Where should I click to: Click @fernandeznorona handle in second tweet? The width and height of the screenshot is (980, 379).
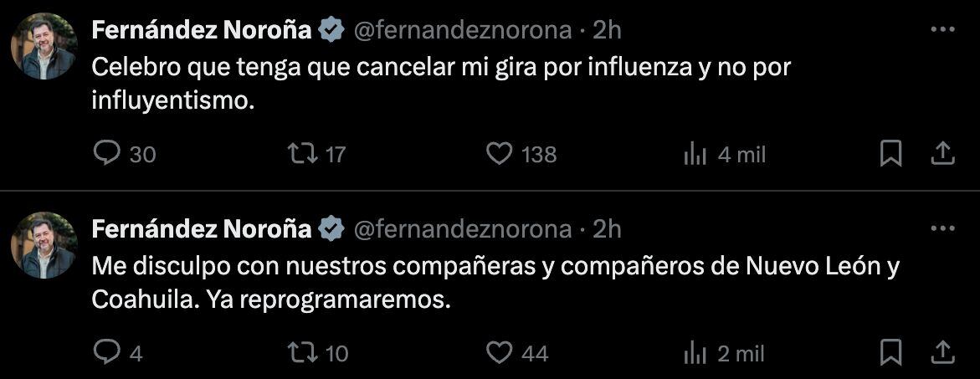coord(464,229)
